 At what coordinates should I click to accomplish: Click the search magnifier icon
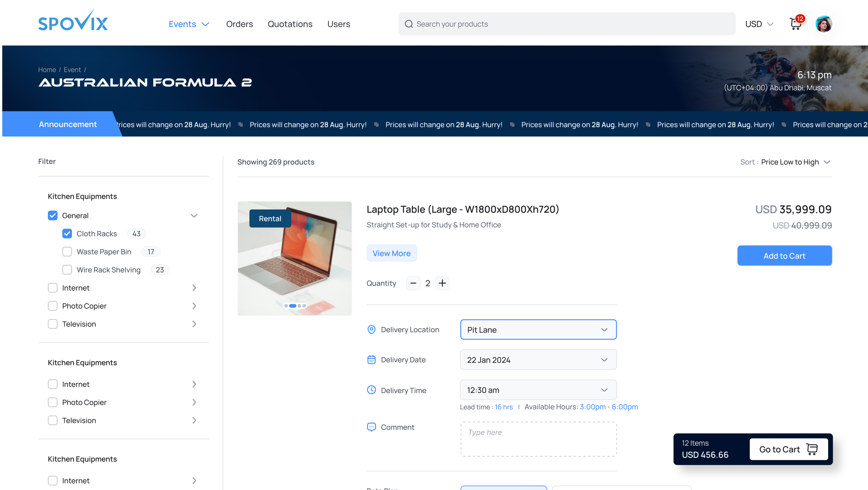point(409,24)
